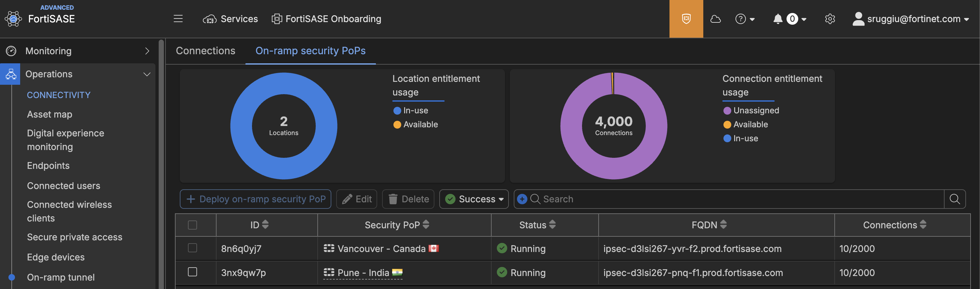
Task: Click the Pune - India PoP link
Action: pyautogui.click(x=363, y=273)
